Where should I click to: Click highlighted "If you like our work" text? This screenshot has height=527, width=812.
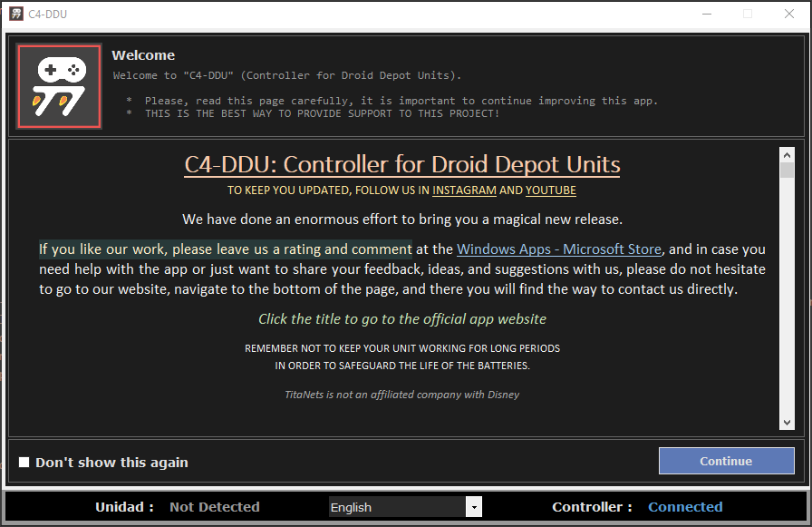tap(226, 249)
